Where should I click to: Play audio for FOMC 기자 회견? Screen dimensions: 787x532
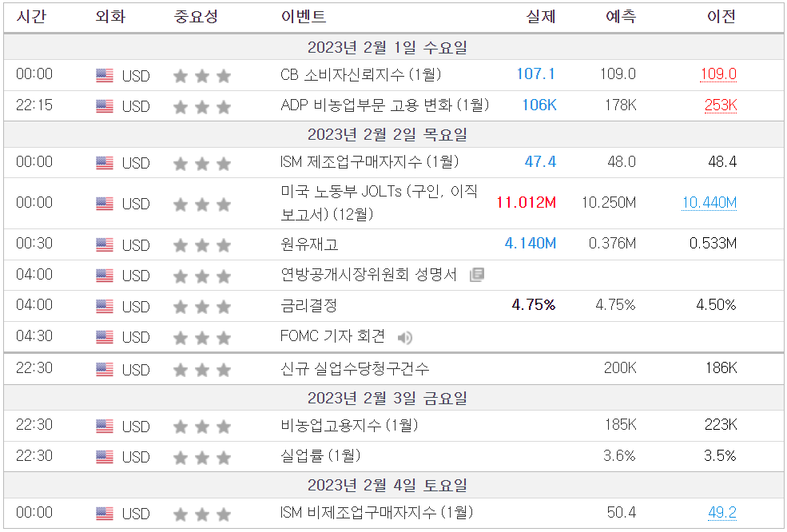pos(404,338)
